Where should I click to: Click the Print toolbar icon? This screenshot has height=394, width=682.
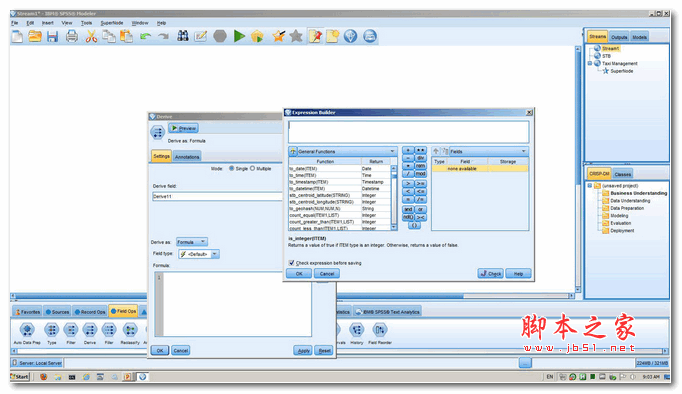click(x=72, y=37)
